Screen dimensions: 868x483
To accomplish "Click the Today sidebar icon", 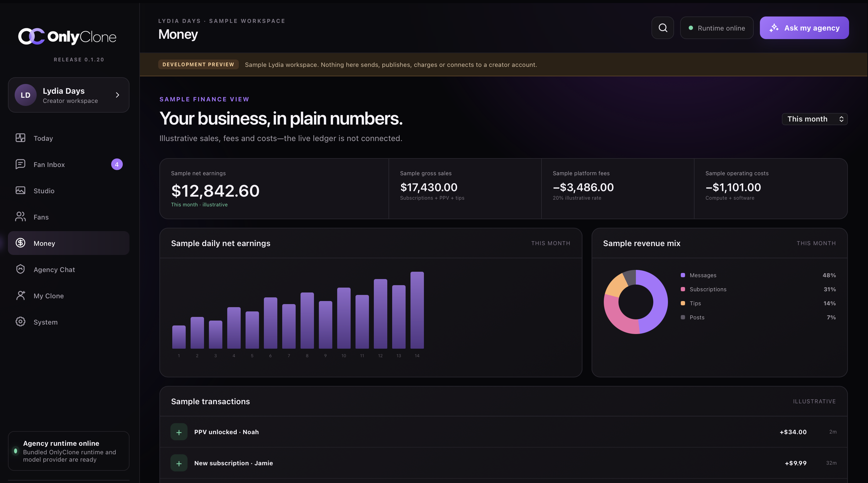I will point(20,138).
